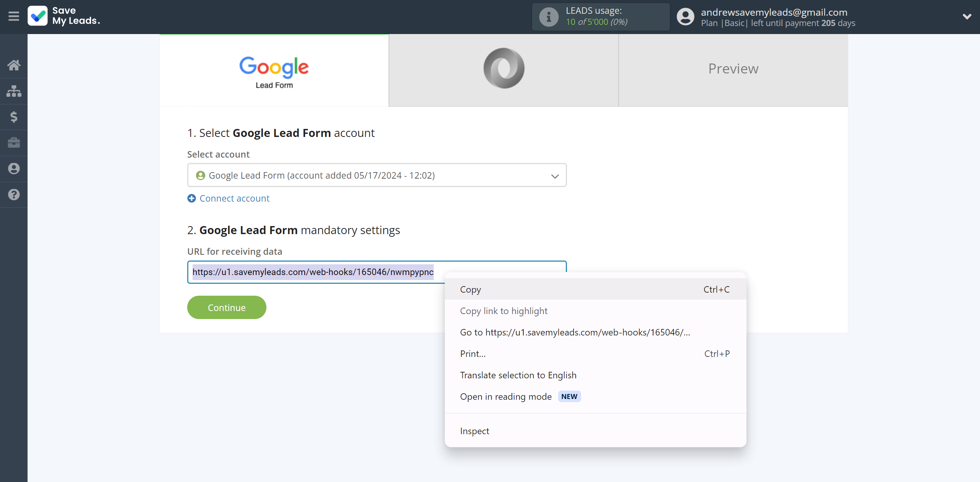Click the Continue button to proceed
The width and height of the screenshot is (980, 482).
click(226, 307)
